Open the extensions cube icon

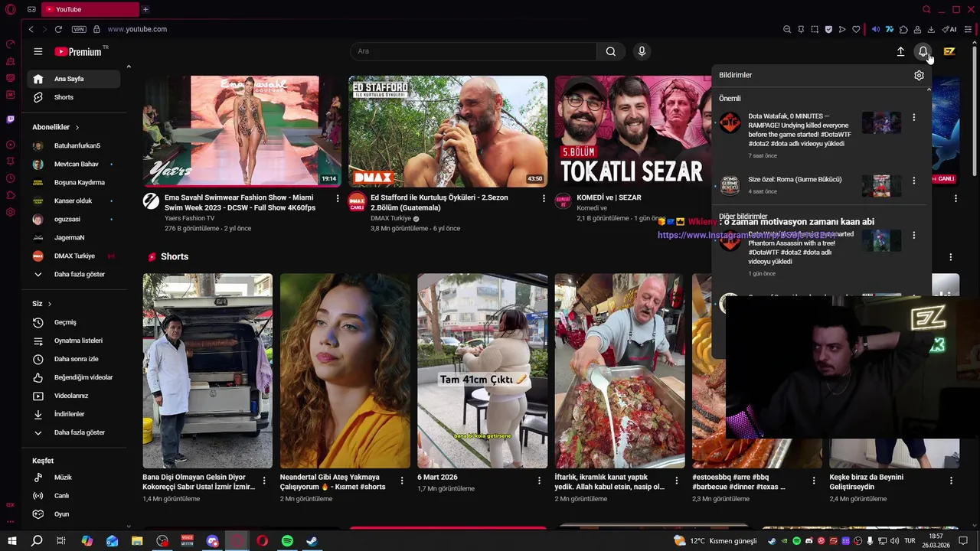point(903,29)
